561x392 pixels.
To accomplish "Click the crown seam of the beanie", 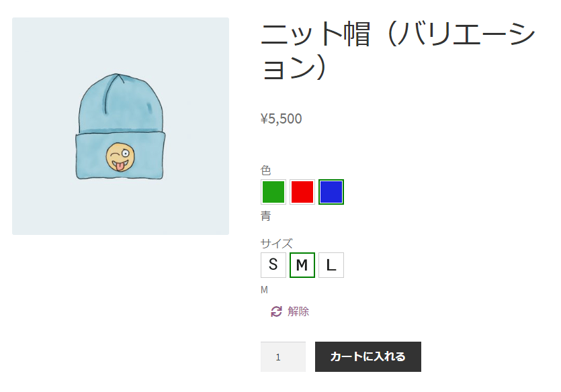I will [x=112, y=91].
